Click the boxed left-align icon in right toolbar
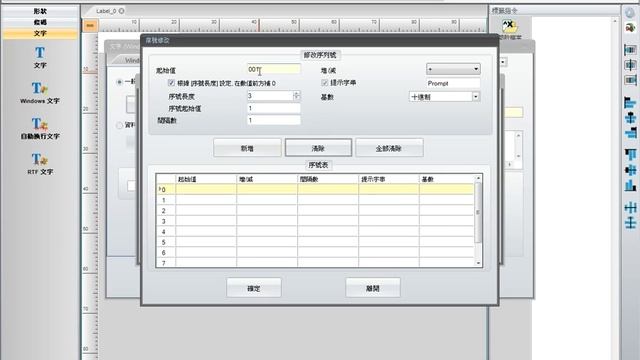Viewport: 640px width, 360px height. [x=630, y=50]
